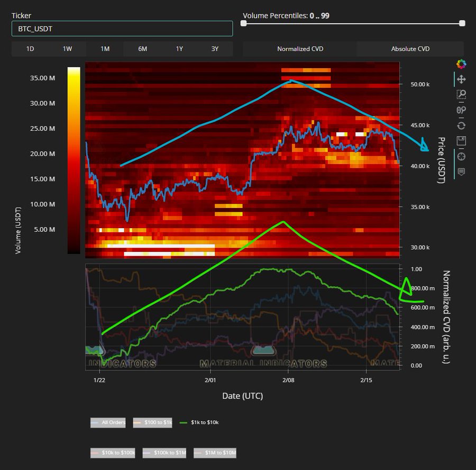The width and height of the screenshot is (476, 470).
Task: Toggle the $100 to $1k legend series
Action: pyautogui.click(x=152, y=422)
